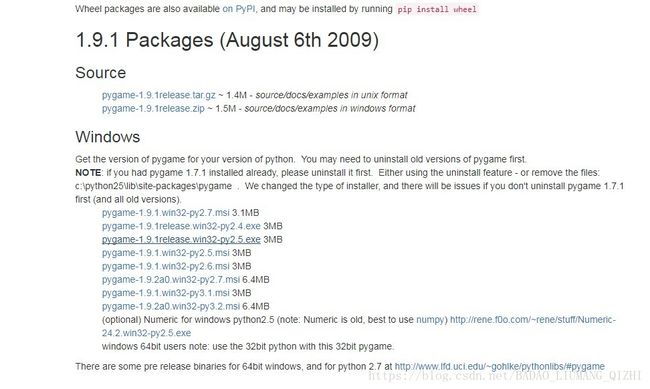Download pygame-1.9.1release.zip source archive
650x389 pixels.
153,108
